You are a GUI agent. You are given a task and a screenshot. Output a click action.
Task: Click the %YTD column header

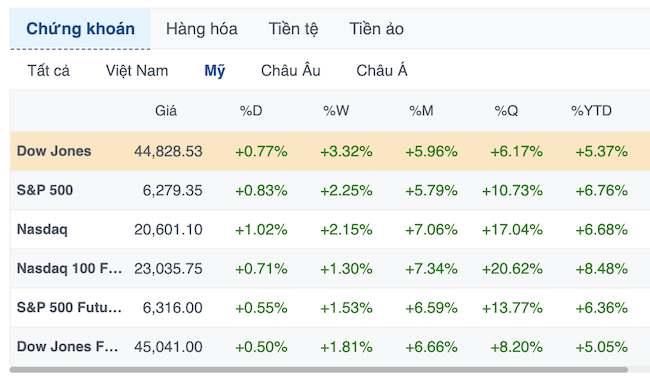[591, 111]
